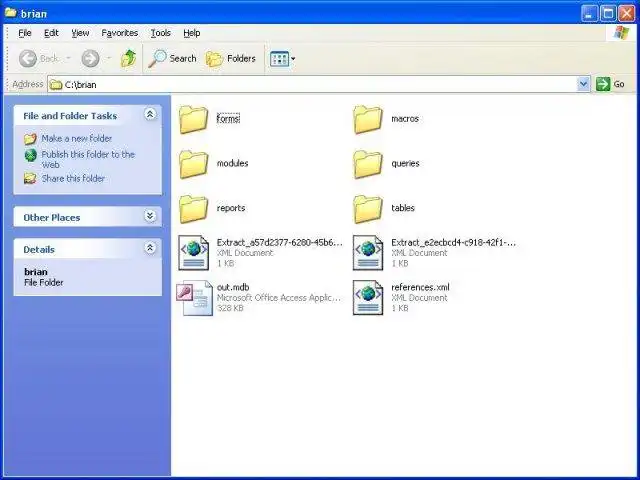This screenshot has height=480, width=640.
Task: Click the Back navigation arrow icon
Action: [28, 59]
